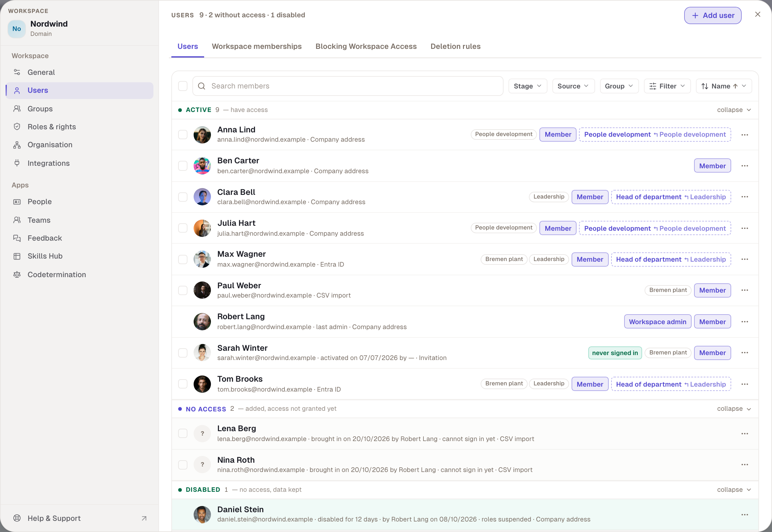Click Daniel Stein's profile avatar

point(202,515)
